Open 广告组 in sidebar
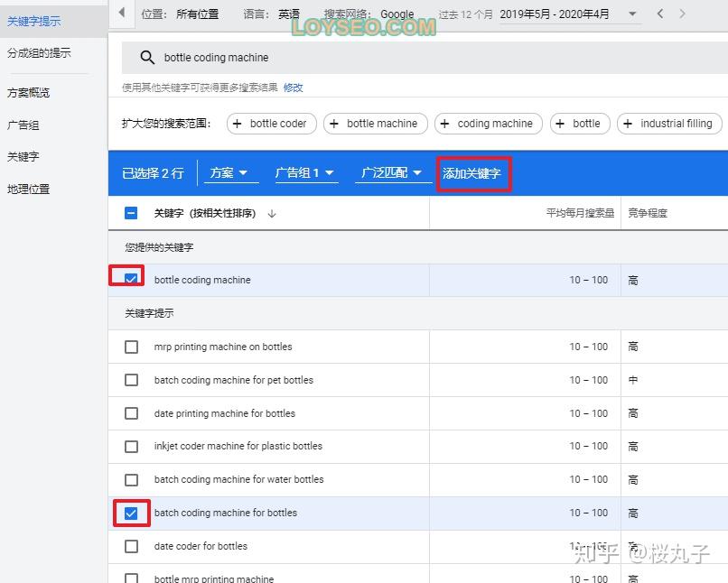The image size is (728, 583). coord(23,125)
